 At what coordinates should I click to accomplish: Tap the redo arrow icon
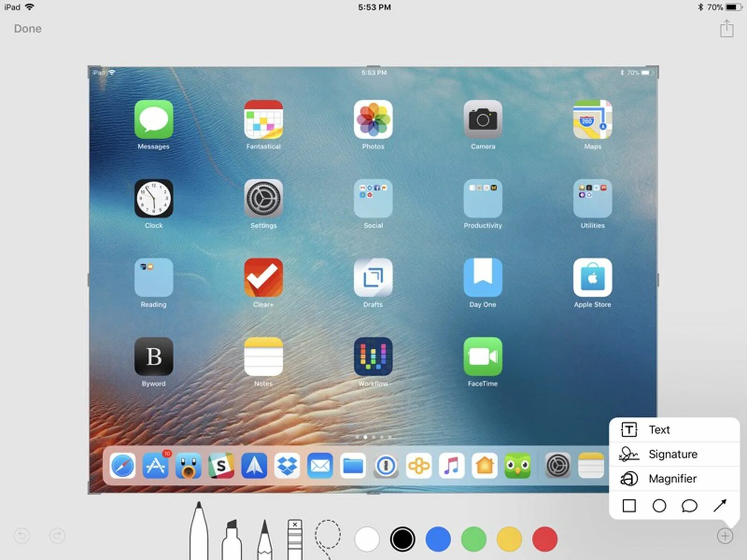click(x=56, y=536)
